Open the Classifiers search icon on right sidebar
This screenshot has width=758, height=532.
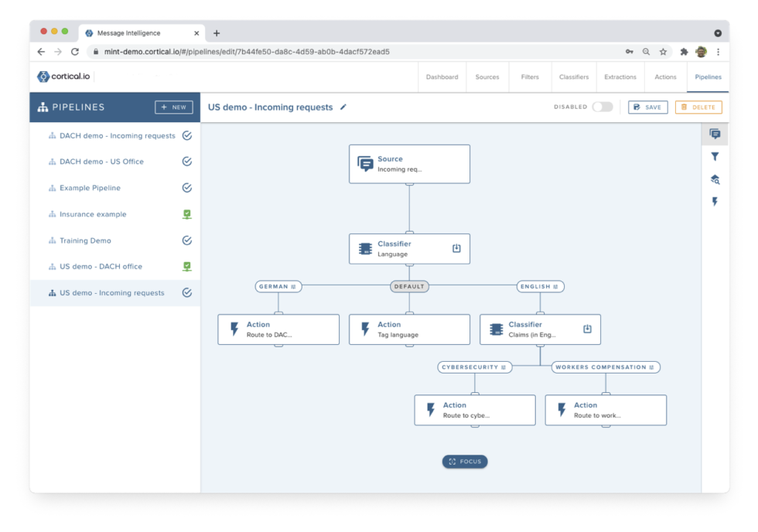point(715,179)
